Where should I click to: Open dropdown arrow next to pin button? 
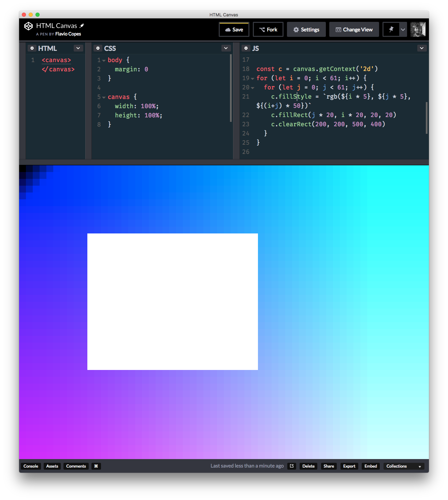tap(403, 29)
